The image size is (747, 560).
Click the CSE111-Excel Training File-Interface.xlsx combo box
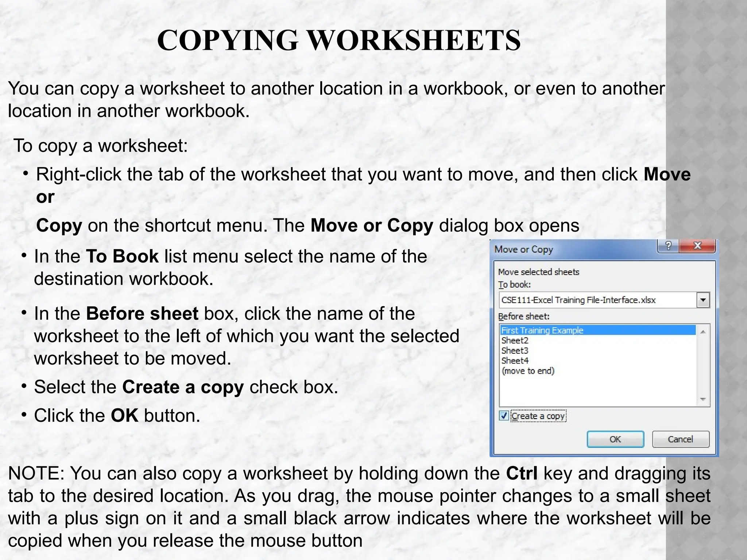(604, 300)
